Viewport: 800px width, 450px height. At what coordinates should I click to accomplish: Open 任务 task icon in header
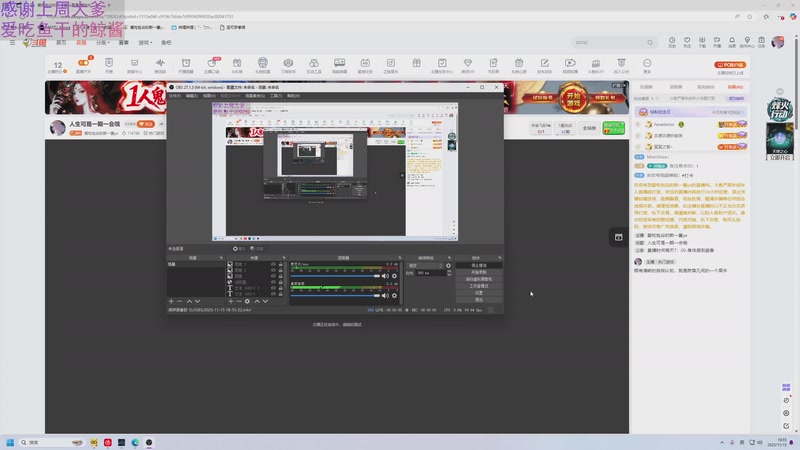pyautogui.click(x=761, y=42)
